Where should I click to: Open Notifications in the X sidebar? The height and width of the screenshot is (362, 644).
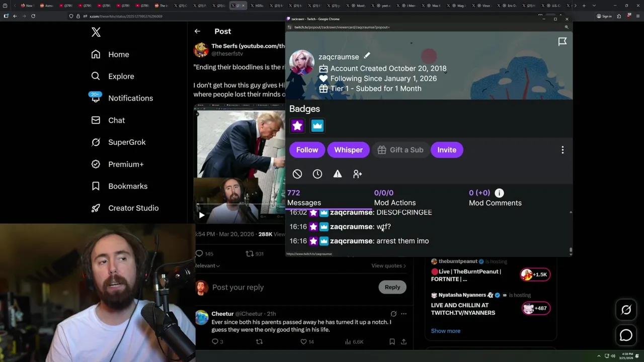click(x=121, y=98)
